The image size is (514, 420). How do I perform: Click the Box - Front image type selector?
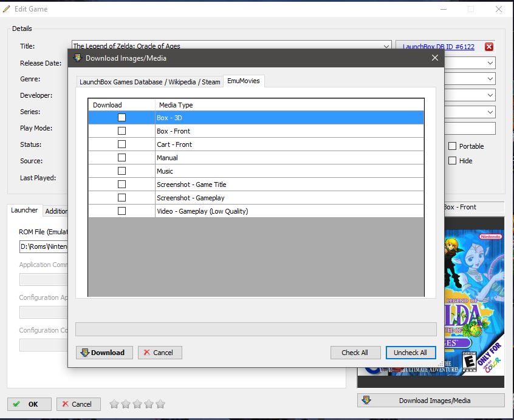point(474,207)
